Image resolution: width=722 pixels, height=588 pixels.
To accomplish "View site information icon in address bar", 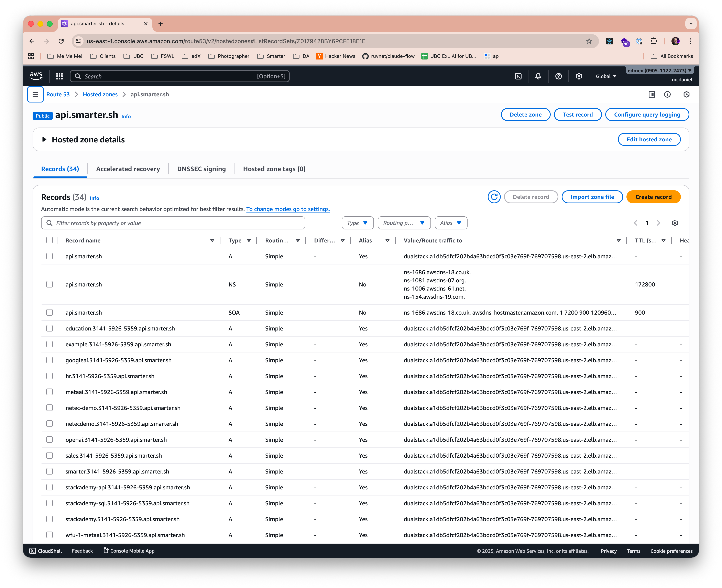I will 79,41.
